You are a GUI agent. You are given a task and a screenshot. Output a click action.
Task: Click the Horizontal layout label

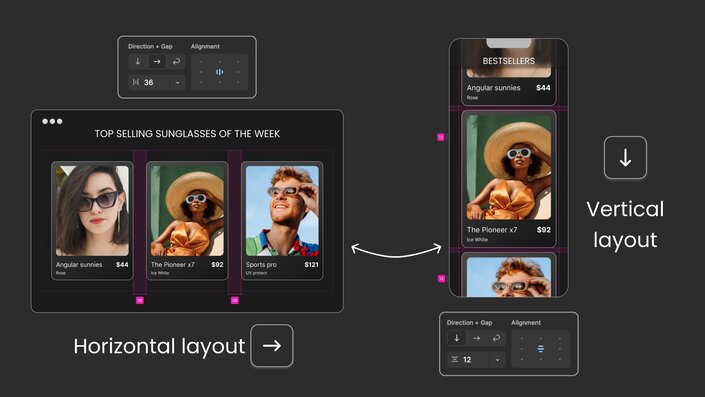(159, 346)
